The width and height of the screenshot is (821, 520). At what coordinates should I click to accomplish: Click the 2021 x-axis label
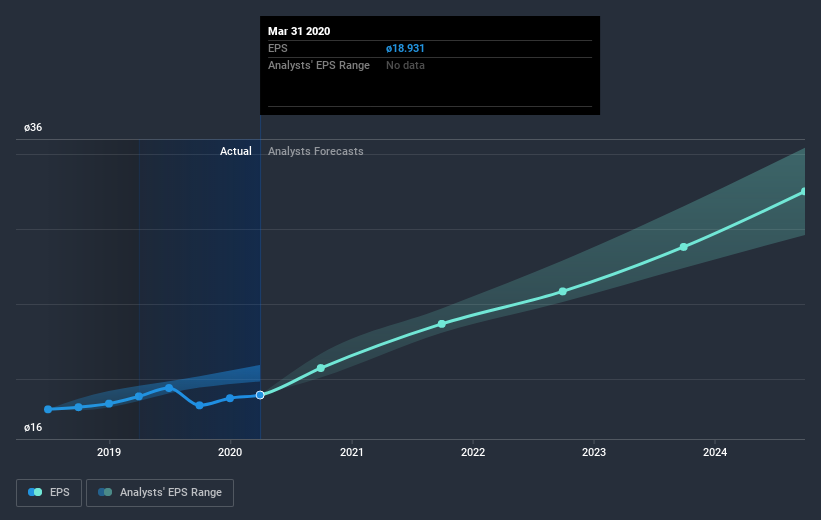[x=351, y=452]
